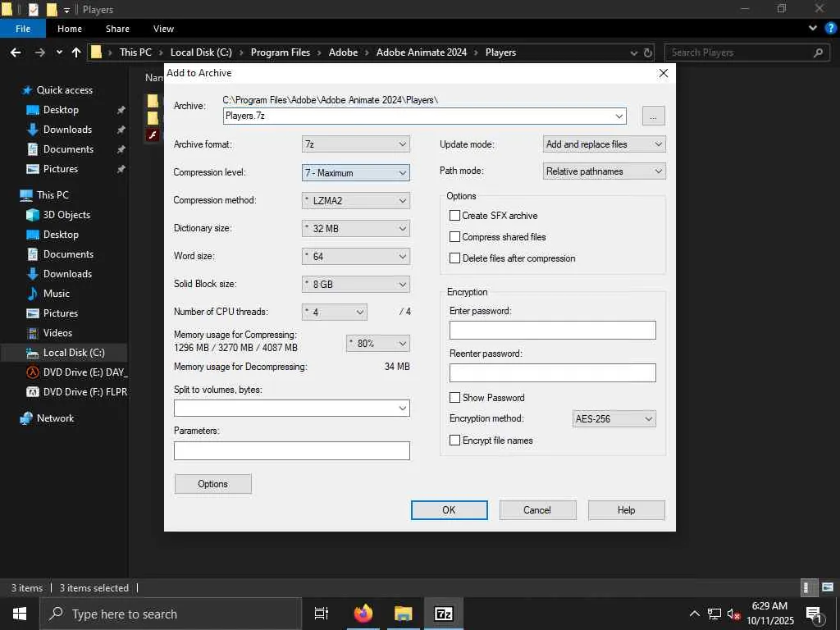Open memory usage 80% dropdown
The width and height of the screenshot is (840, 630).
click(377, 344)
